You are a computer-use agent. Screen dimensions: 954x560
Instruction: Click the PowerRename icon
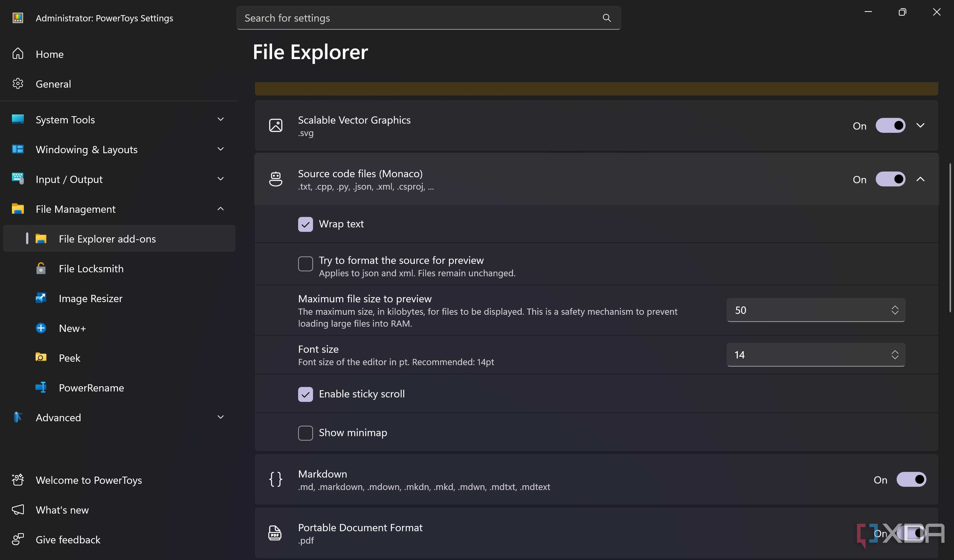[x=41, y=387]
